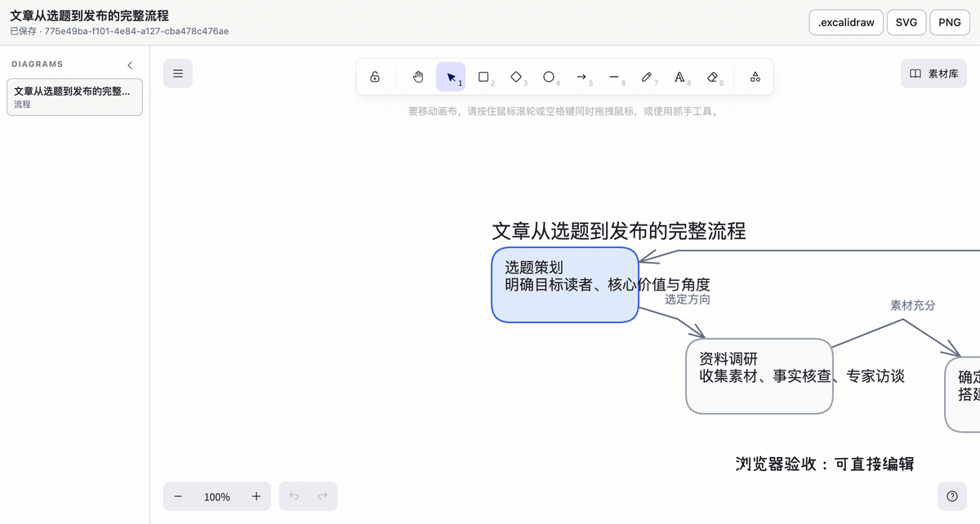980x524 pixels.
Task: Click the 已保存 file ID status text
Action: [119, 31]
